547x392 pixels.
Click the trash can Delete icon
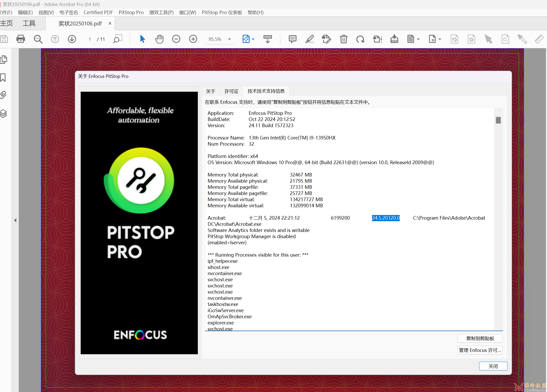point(344,39)
